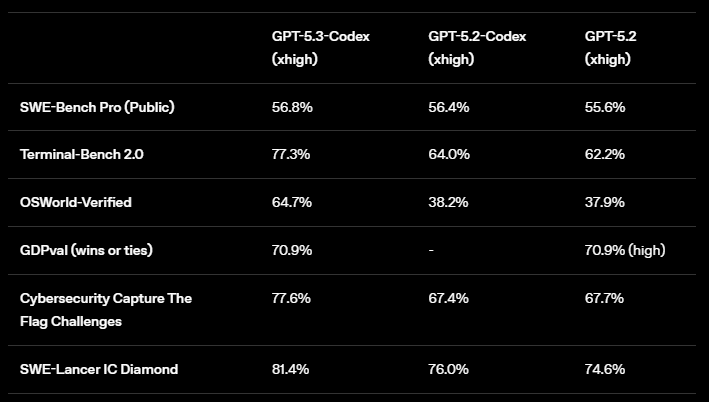Image resolution: width=709 pixels, height=402 pixels.
Task: Select the SWE-Lancer IC Diamond row label
Action: point(99,369)
